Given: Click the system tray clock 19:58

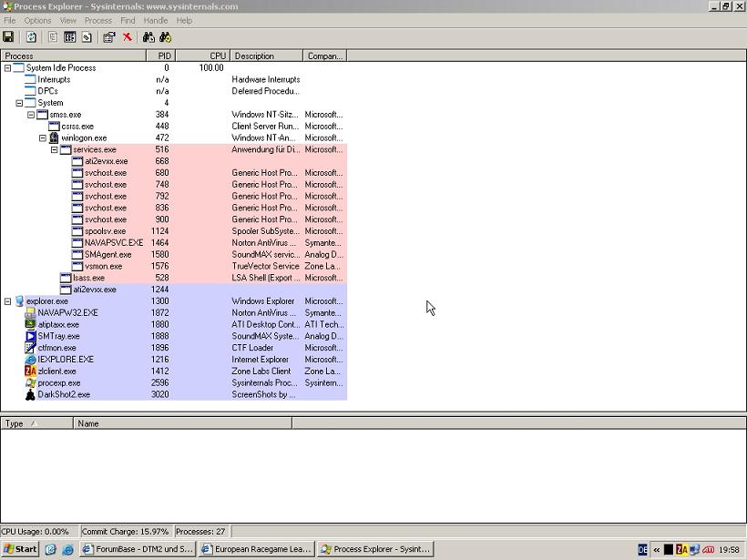Looking at the screenshot, I should pyautogui.click(x=730, y=549).
